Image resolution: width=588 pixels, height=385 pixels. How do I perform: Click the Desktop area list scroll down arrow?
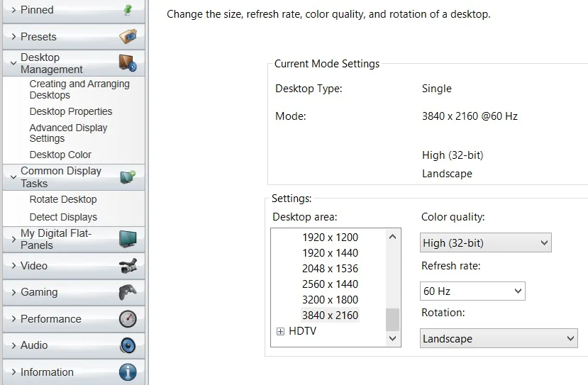(x=393, y=338)
